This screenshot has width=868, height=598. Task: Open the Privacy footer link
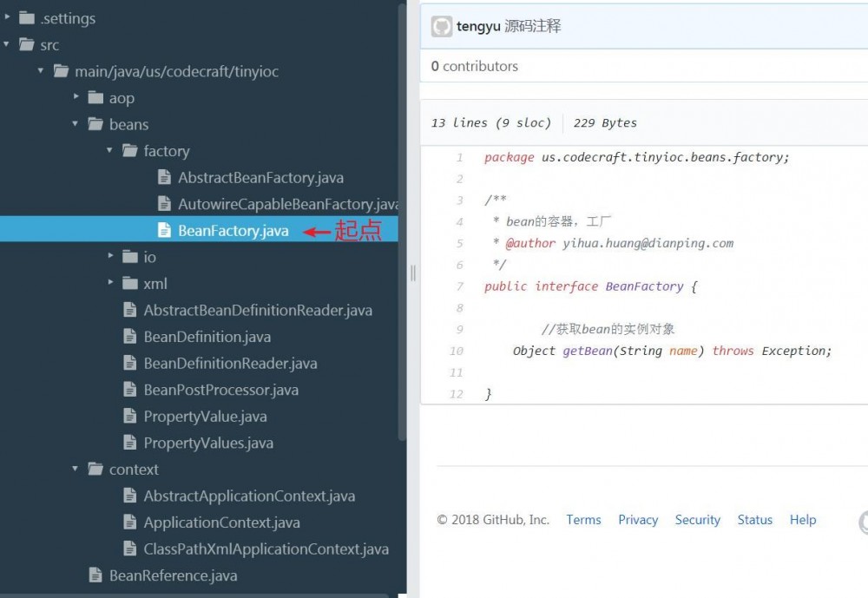(638, 519)
